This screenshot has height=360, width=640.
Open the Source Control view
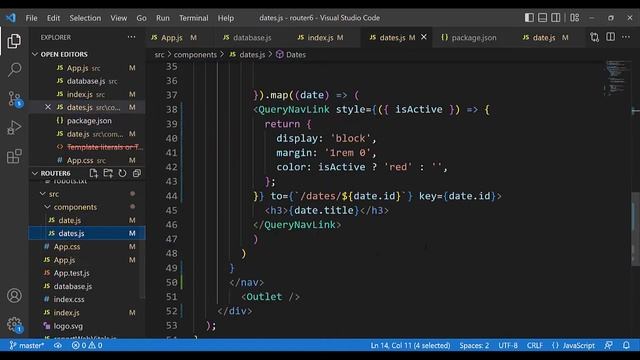[x=15, y=99]
